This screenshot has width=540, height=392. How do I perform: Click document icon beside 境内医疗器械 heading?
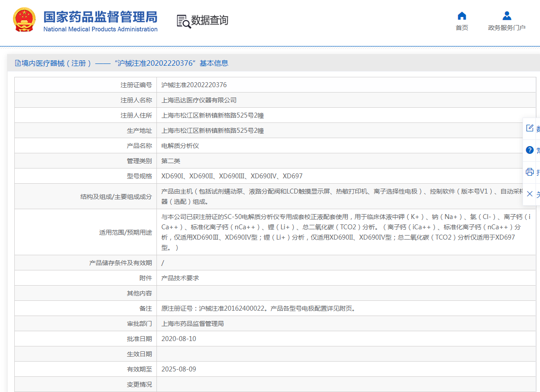tap(18, 63)
